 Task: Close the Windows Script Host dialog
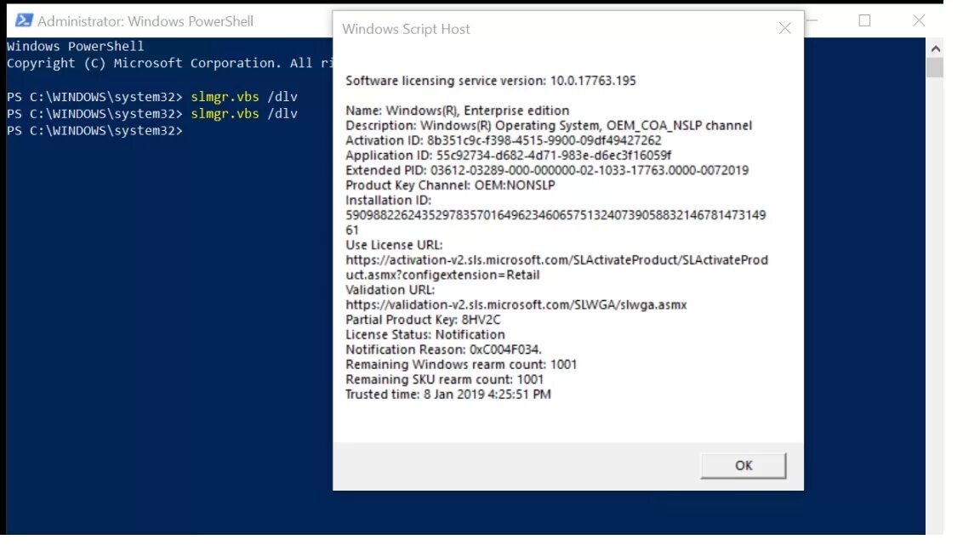click(785, 28)
